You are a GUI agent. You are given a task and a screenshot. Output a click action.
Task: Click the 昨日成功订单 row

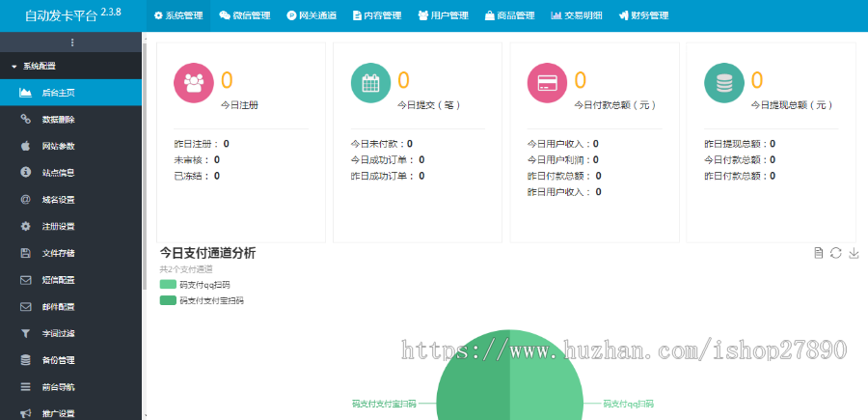[388, 176]
